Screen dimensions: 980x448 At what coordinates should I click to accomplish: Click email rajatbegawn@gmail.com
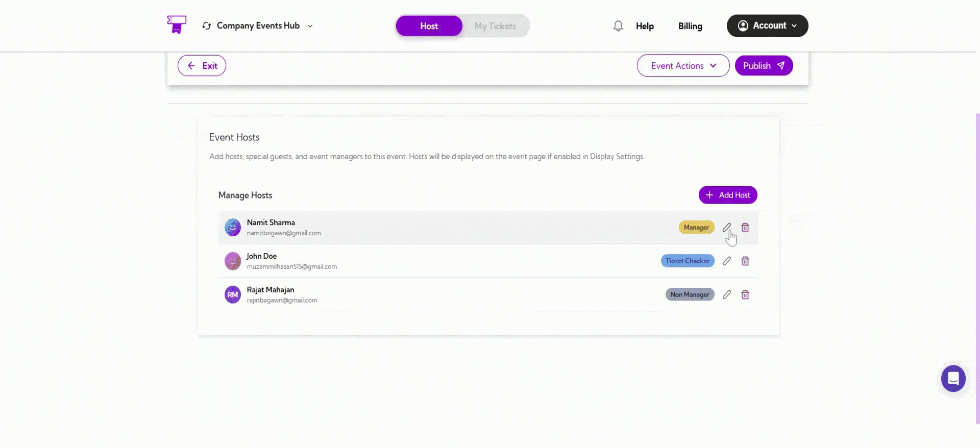pyautogui.click(x=282, y=301)
